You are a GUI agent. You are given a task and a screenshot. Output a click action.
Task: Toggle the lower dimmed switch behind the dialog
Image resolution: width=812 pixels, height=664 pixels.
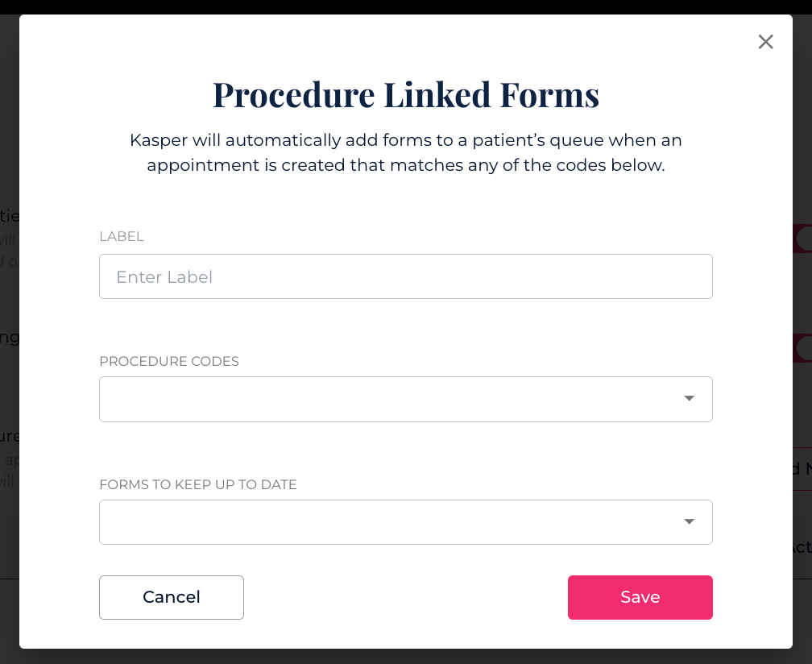tap(802, 348)
